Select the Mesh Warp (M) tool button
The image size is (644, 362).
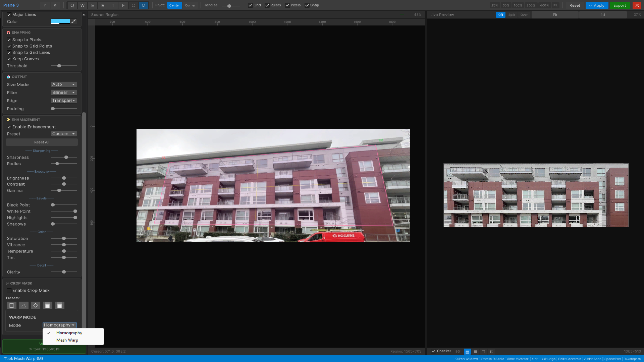(x=143, y=5)
